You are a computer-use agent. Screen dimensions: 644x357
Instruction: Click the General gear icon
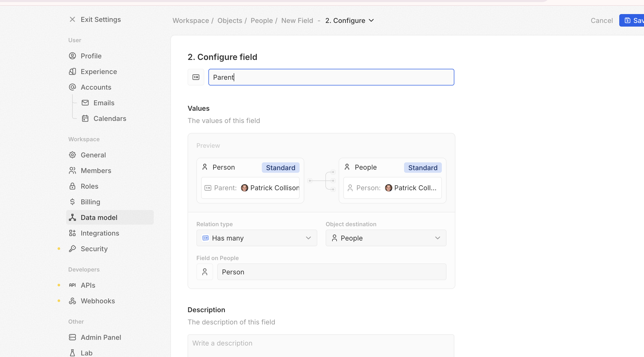pos(72,155)
